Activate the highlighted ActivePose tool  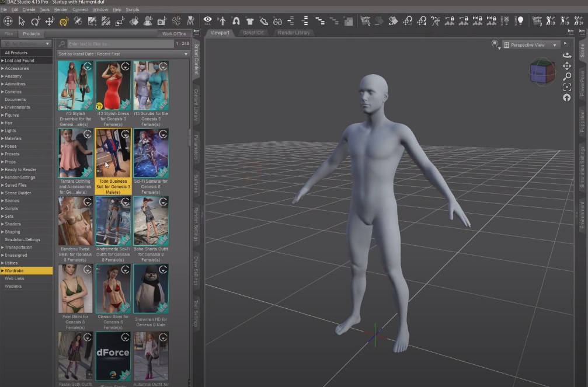pos(64,22)
